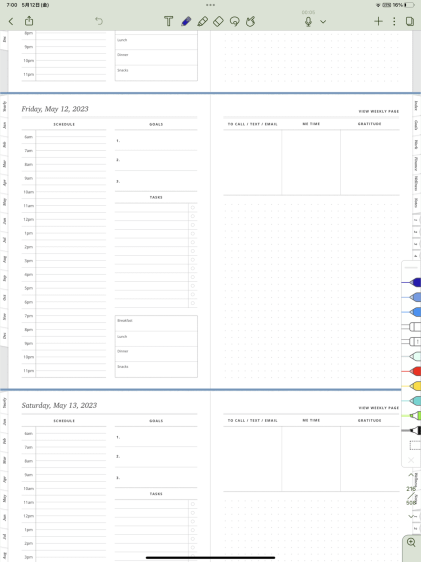This screenshot has height=562, width=421.
Task: Select the Lasso selection tool
Action: pyautogui.click(x=235, y=22)
